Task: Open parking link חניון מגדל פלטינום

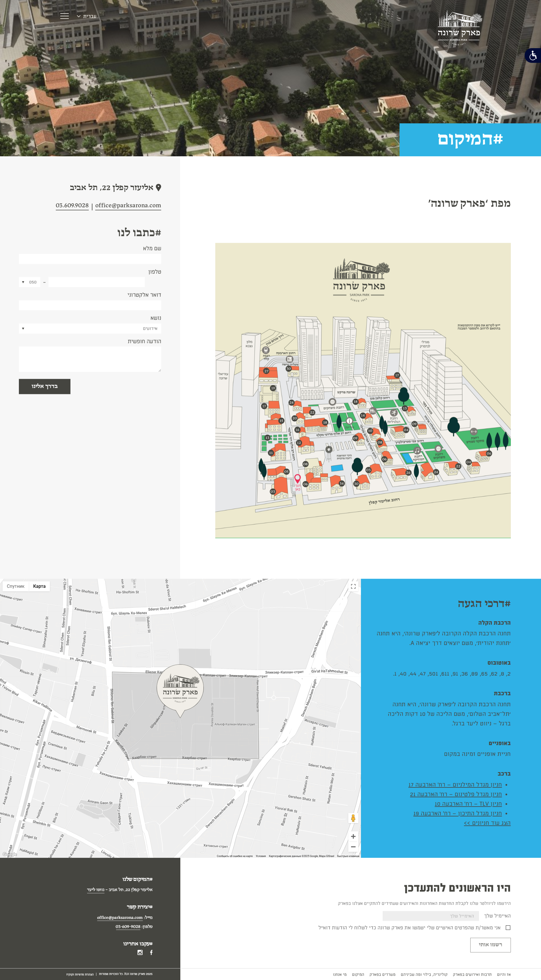Action: 456,794
